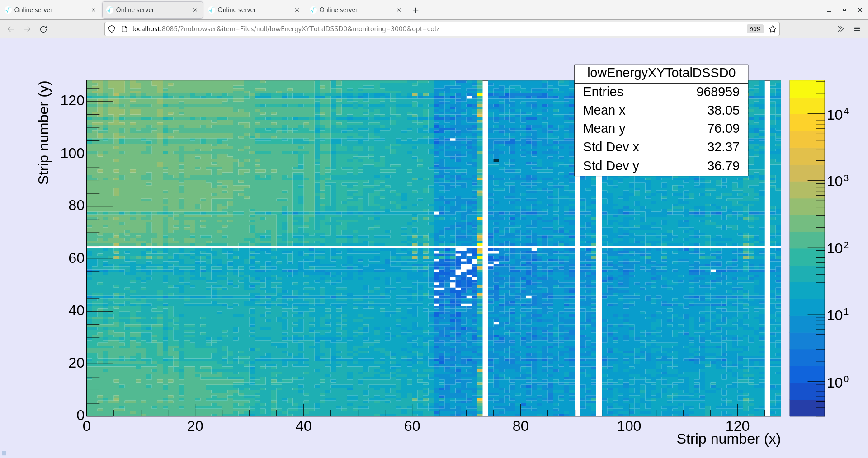Click the forward navigation arrow
868x458 pixels.
pyautogui.click(x=27, y=29)
